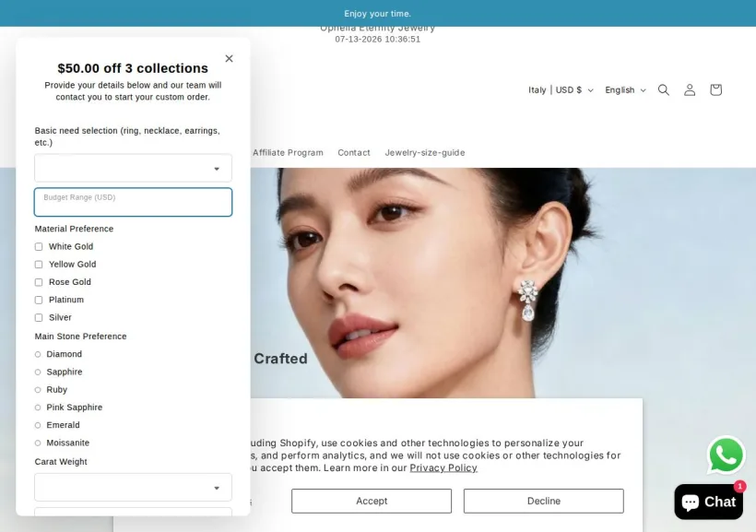756x532 pixels.
Task: Open the search magnifier icon
Action: point(664,89)
